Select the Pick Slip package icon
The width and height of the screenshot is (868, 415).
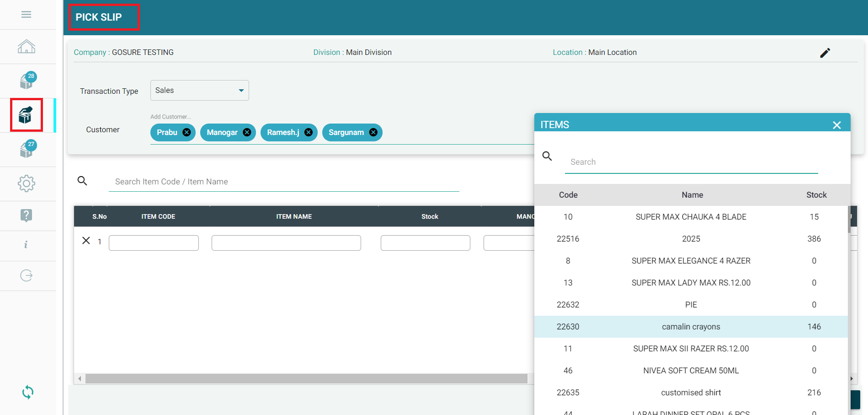(x=26, y=115)
